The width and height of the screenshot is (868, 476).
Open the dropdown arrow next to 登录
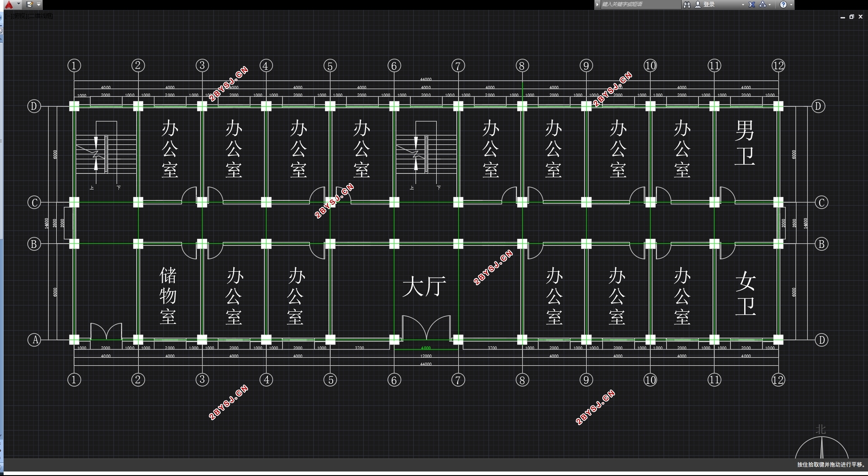(x=743, y=4)
